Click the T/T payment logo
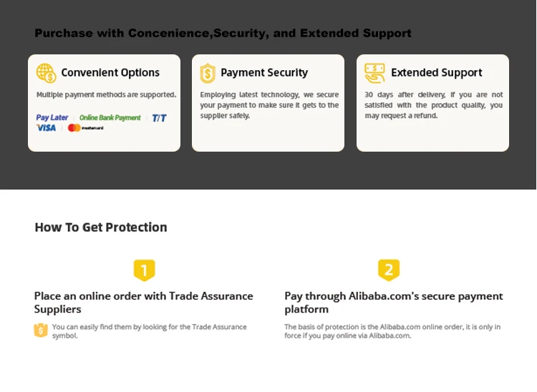 159,117
